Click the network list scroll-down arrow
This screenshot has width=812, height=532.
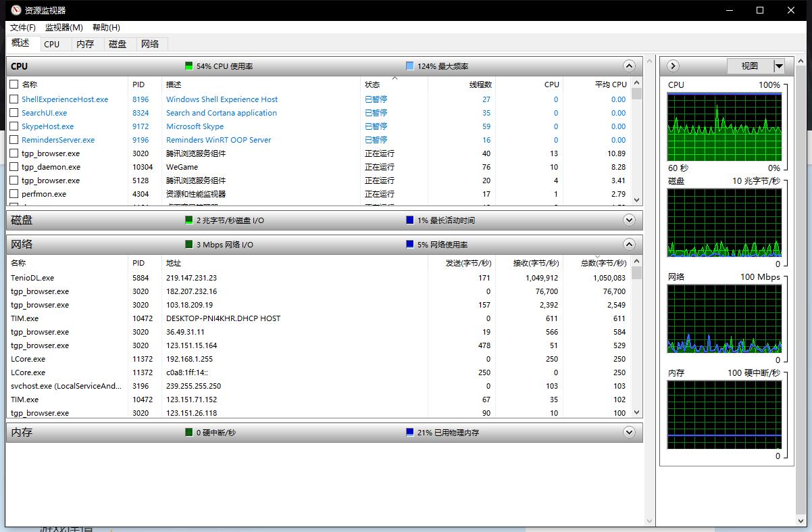(x=636, y=412)
